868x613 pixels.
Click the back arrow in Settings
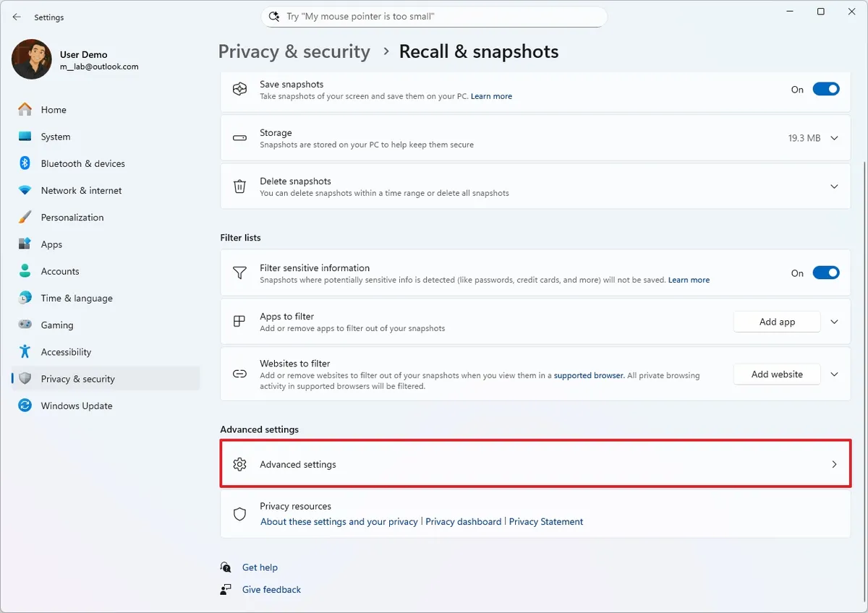click(17, 17)
